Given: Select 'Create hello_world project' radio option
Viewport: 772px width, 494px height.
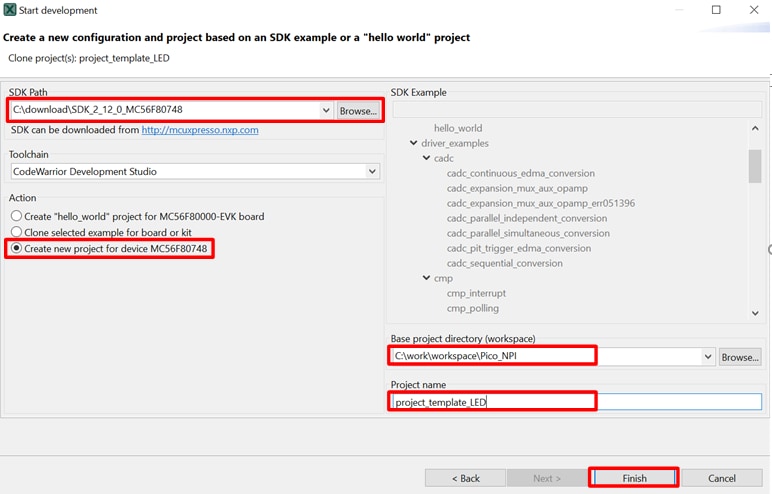Looking at the screenshot, I should [16, 216].
